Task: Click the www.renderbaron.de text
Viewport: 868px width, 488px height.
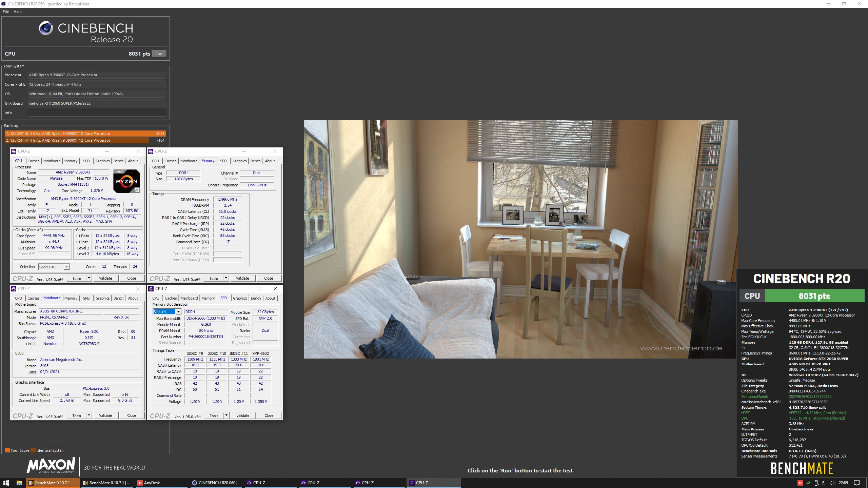Action: tap(681, 348)
